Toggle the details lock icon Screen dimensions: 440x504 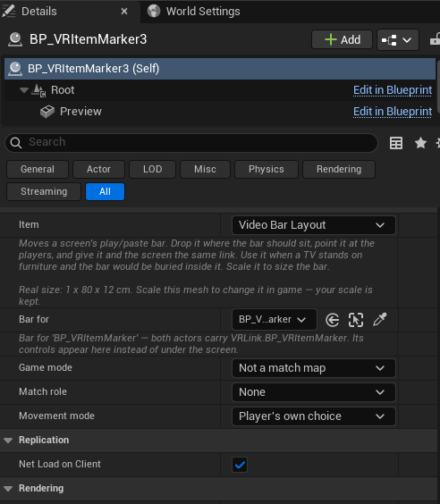coord(435,39)
